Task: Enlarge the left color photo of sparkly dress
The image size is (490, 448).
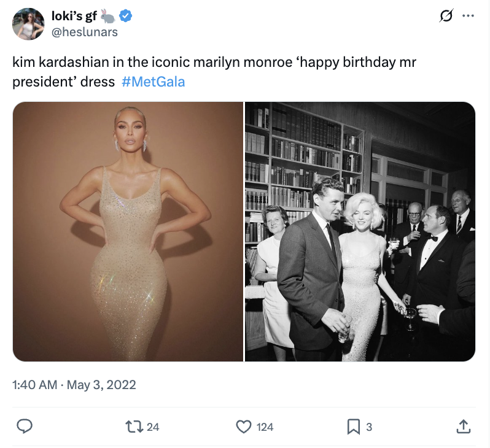Action: coord(128,231)
